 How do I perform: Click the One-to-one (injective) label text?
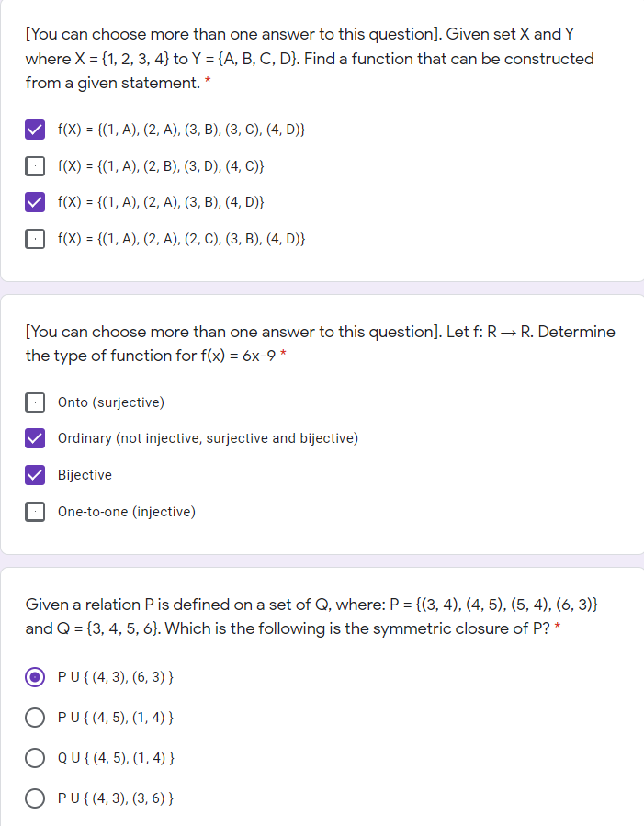click(x=129, y=512)
